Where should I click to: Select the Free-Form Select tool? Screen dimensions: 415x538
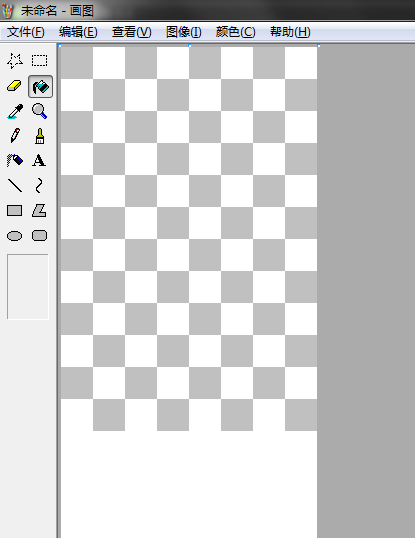[15, 61]
